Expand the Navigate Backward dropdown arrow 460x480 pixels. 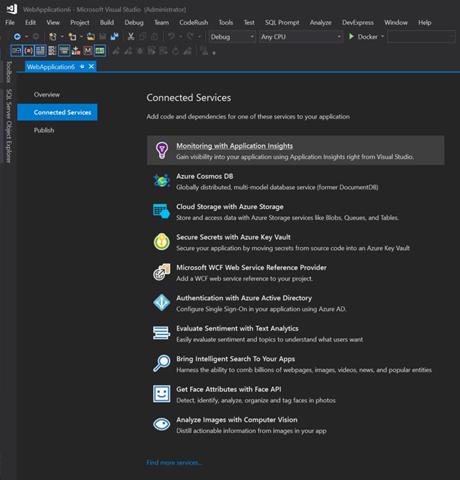(26, 37)
